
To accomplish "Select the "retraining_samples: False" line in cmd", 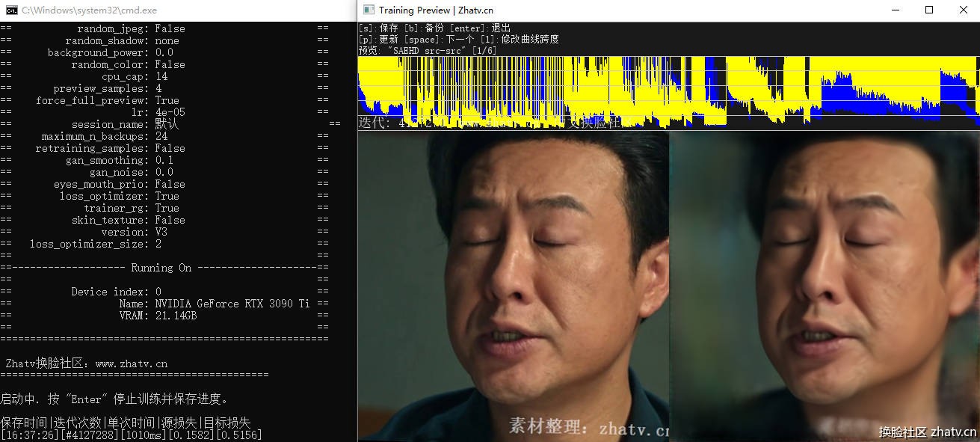I will [110, 148].
